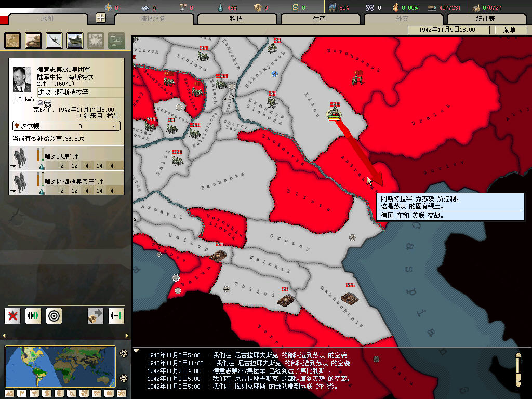Image resolution: width=532 pixels, height=399 pixels.
Task: Open the 科技 technology tab
Action: pos(236,19)
